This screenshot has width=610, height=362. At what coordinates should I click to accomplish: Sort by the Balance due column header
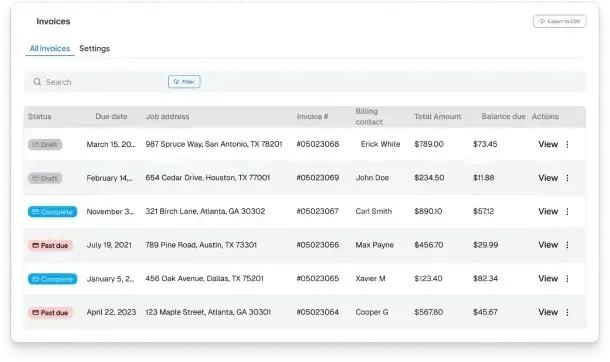click(503, 117)
